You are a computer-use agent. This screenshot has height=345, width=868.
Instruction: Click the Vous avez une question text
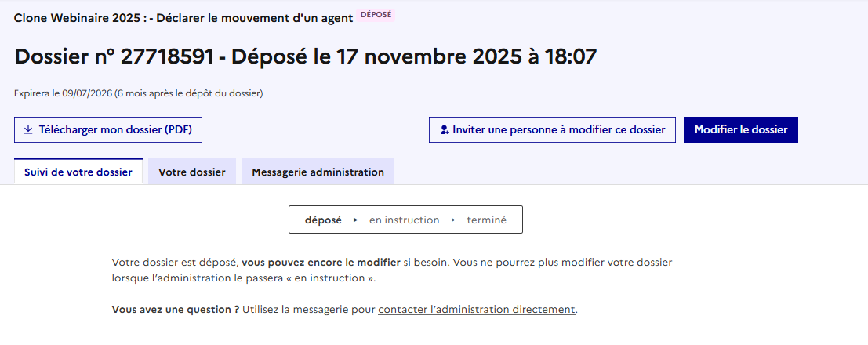click(x=176, y=310)
